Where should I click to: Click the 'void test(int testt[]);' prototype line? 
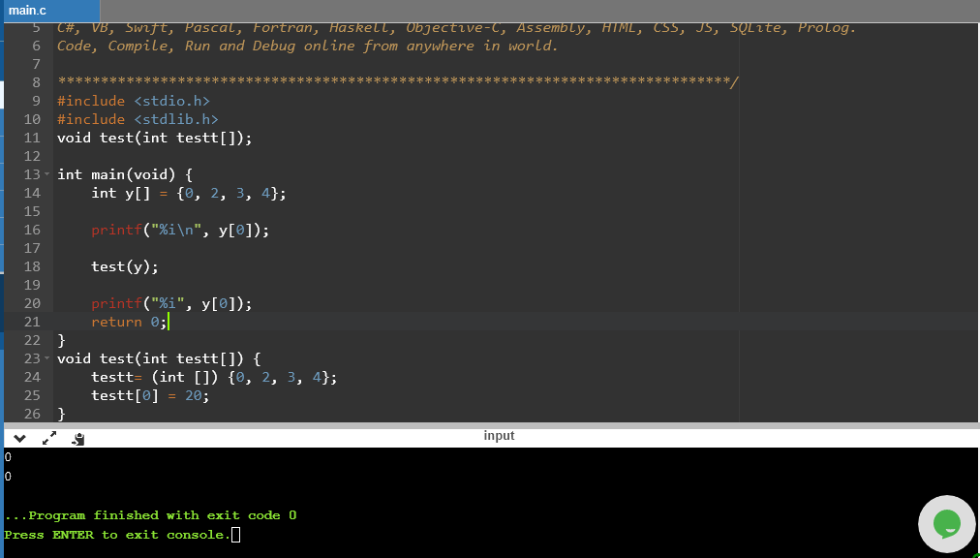[154, 138]
